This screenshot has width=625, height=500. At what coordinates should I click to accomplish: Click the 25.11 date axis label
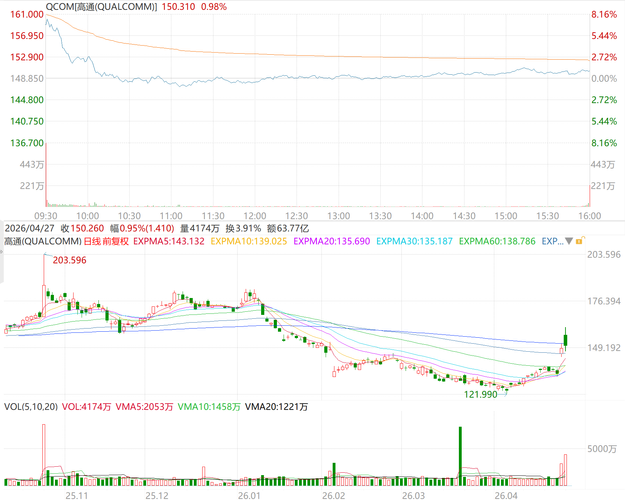click(x=77, y=495)
